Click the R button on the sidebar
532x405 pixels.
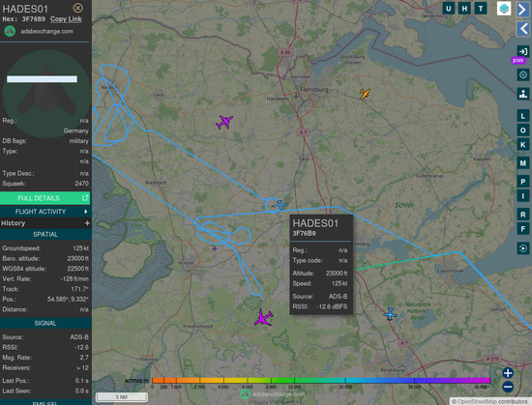tap(523, 215)
